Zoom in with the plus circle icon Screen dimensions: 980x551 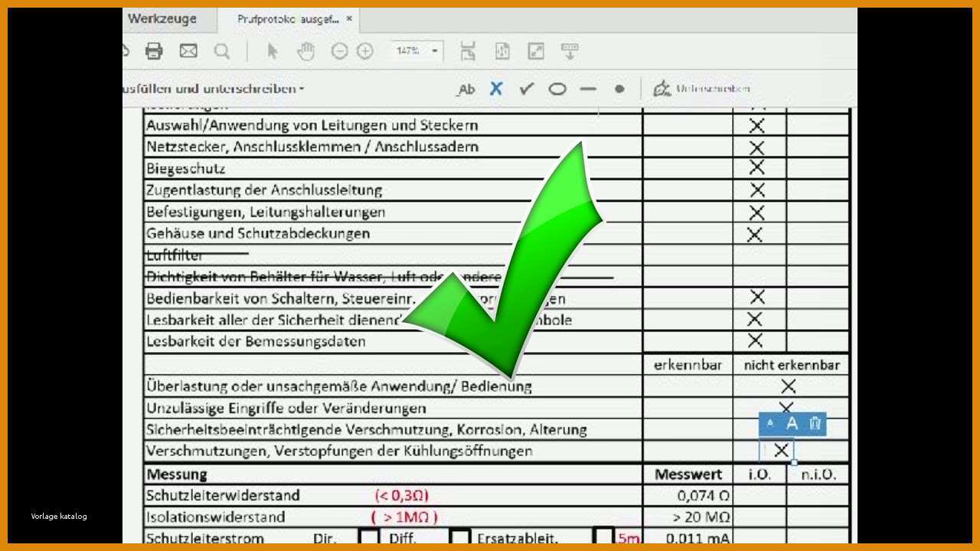365,51
